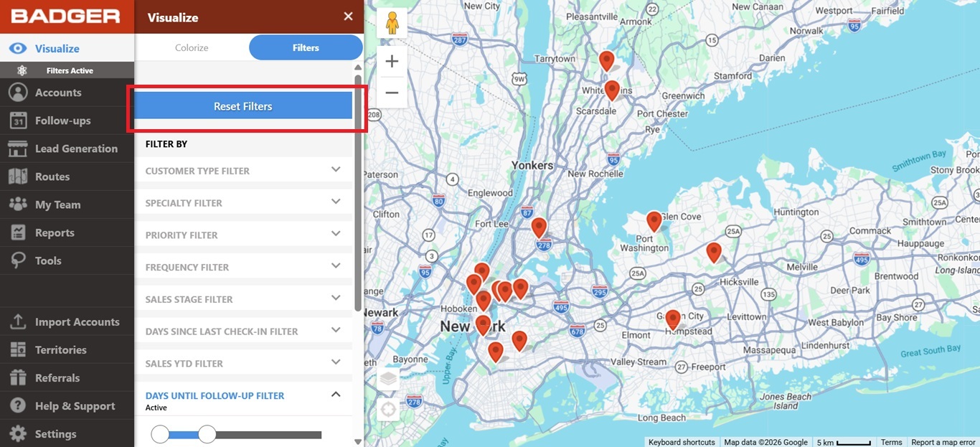The height and width of the screenshot is (447, 980).
Task: Expand the Days Since Last Check-In Filter
Action: 243,331
